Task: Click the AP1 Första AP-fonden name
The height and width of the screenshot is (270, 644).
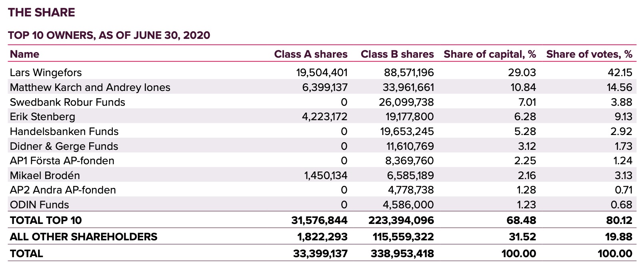Action: tap(62, 161)
